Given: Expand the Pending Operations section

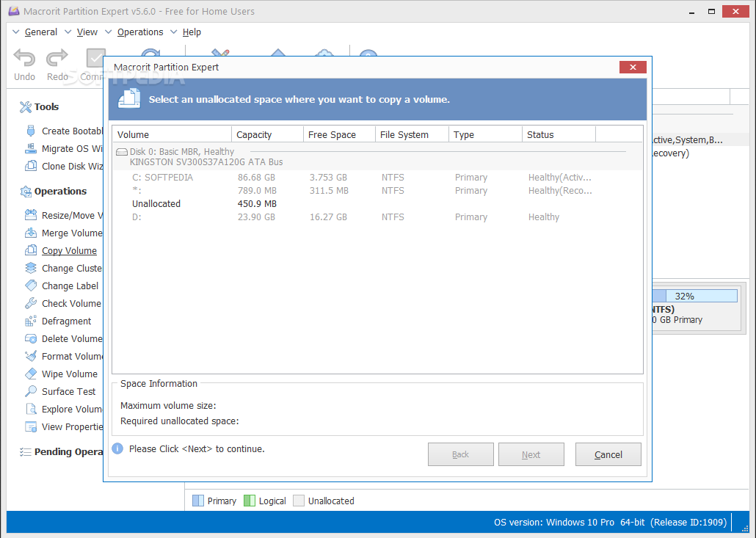Looking at the screenshot, I should (61, 451).
